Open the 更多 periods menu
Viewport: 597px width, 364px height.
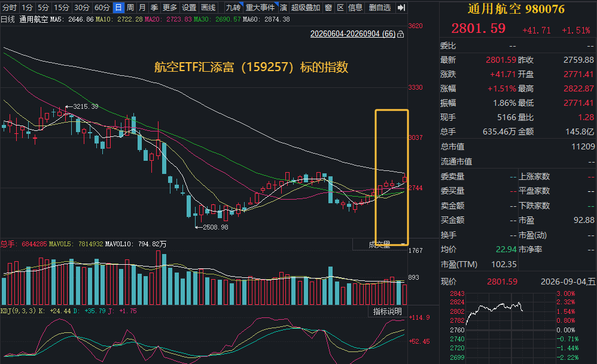coord(169,8)
